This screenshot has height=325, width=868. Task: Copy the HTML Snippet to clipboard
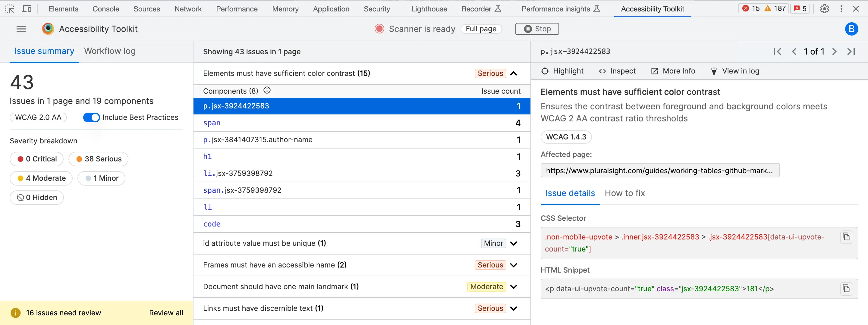point(846,289)
